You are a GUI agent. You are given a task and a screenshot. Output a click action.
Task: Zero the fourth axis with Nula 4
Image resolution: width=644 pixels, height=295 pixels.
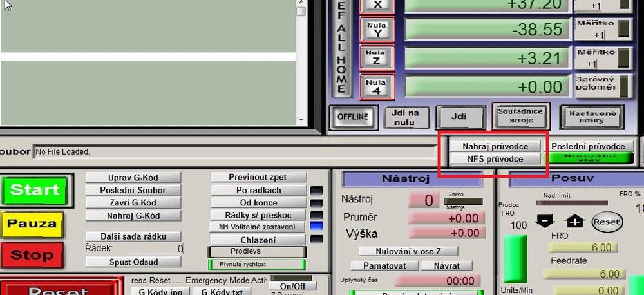[377, 86]
